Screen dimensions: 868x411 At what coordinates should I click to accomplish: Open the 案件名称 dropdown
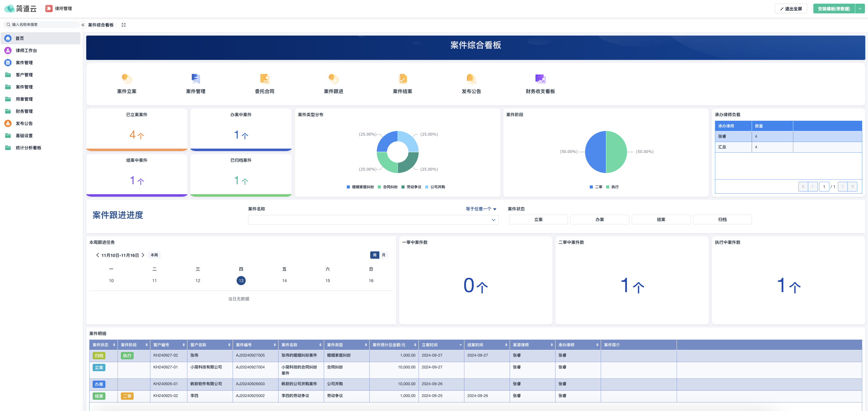(373, 219)
